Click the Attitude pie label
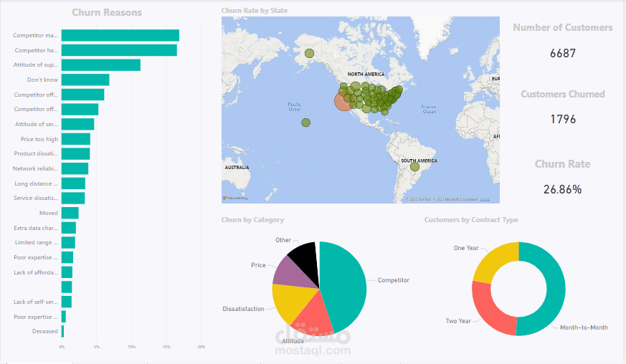The width and height of the screenshot is (626, 364). click(x=293, y=341)
